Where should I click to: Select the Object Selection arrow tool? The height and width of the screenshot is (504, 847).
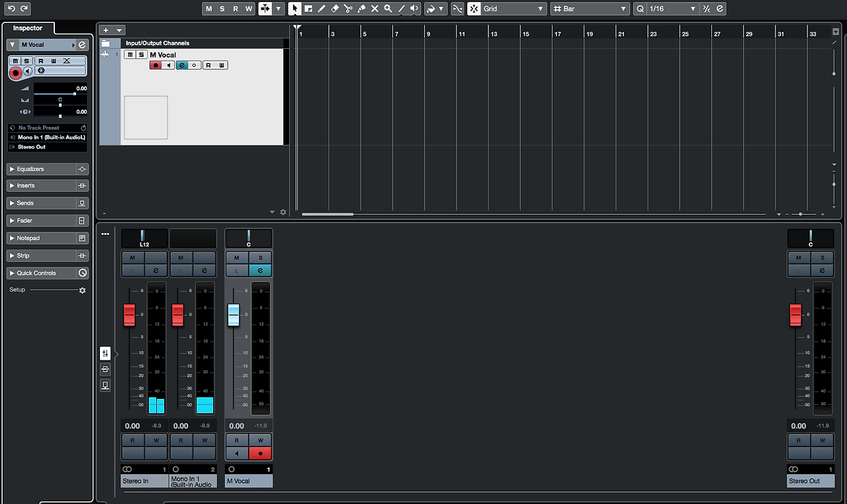click(x=295, y=9)
